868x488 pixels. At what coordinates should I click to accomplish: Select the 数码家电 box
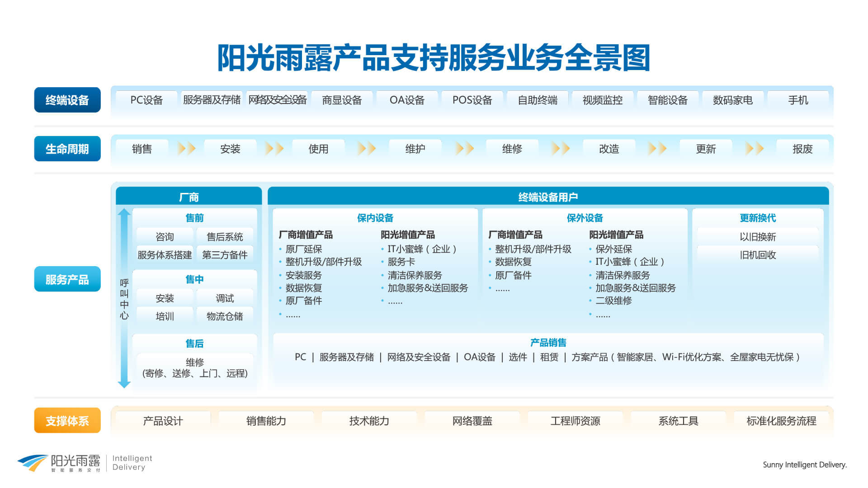pos(732,100)
